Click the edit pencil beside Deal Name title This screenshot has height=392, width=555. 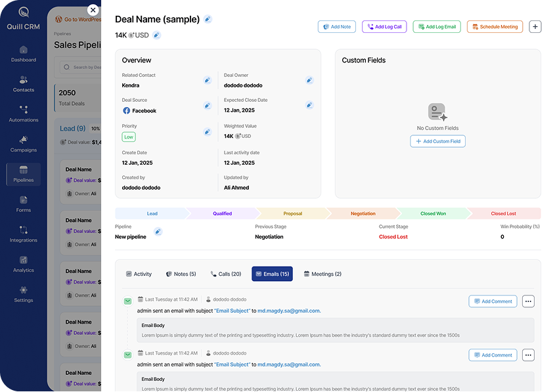coord(208,20)
